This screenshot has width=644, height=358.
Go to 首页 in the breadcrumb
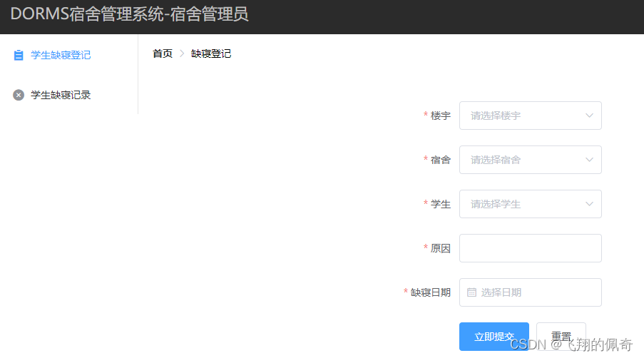click(162, 53)
